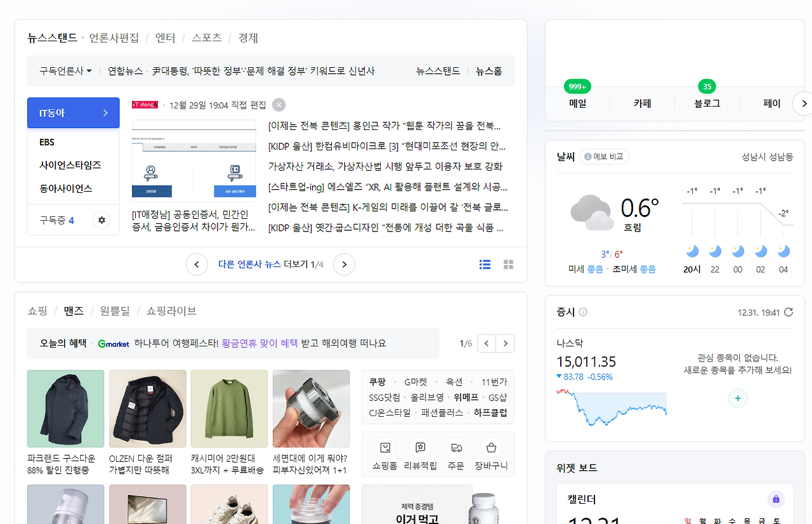
Task: Visit the 올리브영 shop link
Action: click(427, 398)
